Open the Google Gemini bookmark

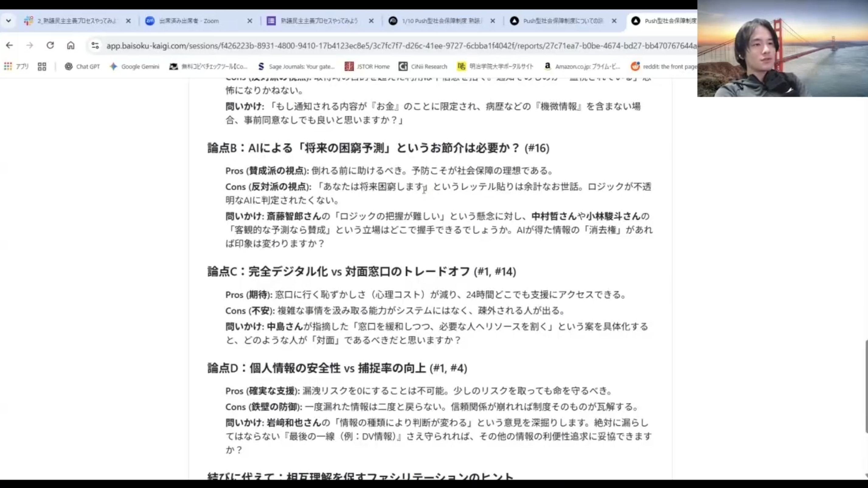[x=134, y=67]
